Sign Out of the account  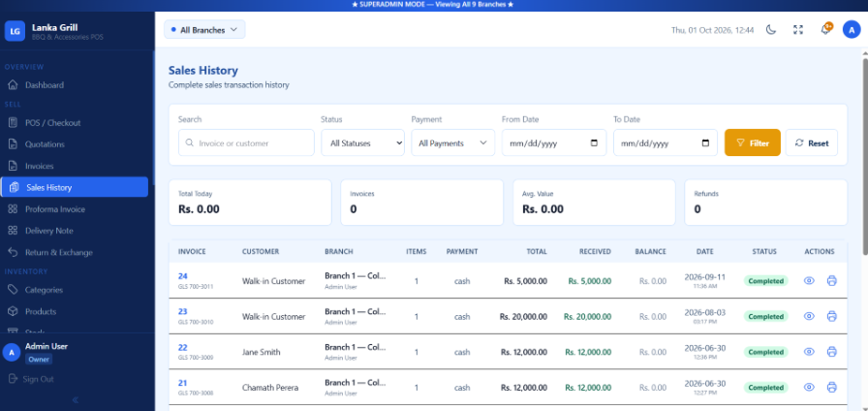pyautogui.click(x=31, y=379)
